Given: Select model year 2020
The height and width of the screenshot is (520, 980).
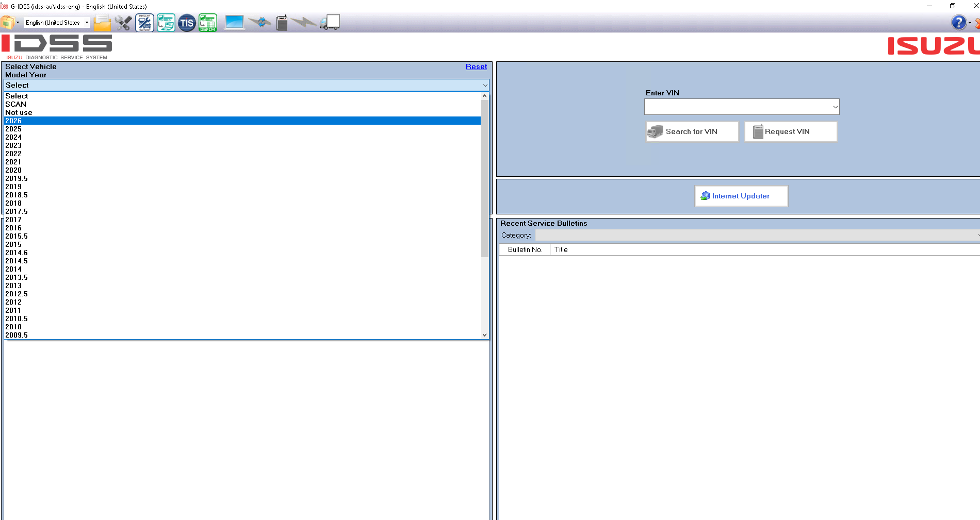Looking at the screenshot, I should [242, 170].
